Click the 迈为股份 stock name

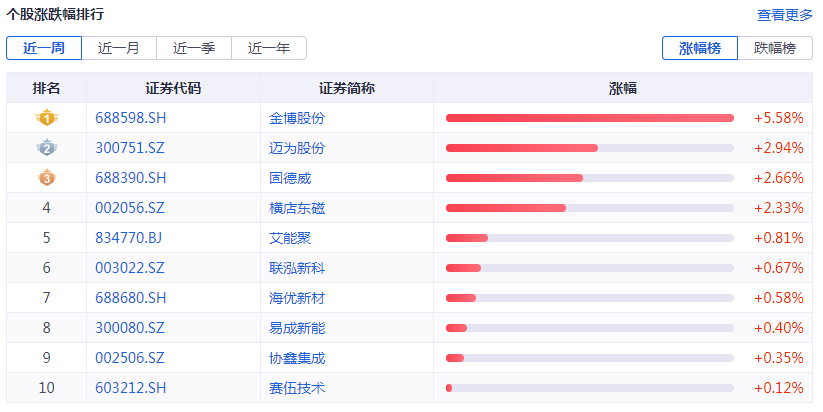click(297, 148)
